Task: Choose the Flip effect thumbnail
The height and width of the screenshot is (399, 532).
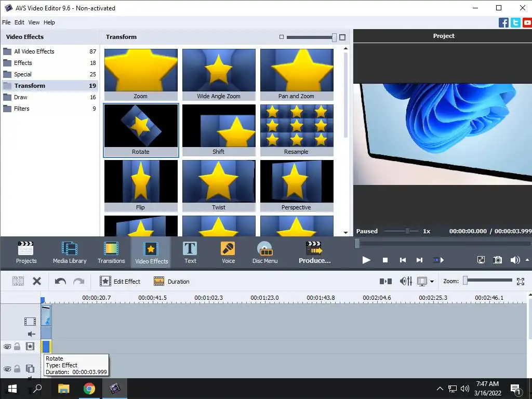Action: click(141, 185)
